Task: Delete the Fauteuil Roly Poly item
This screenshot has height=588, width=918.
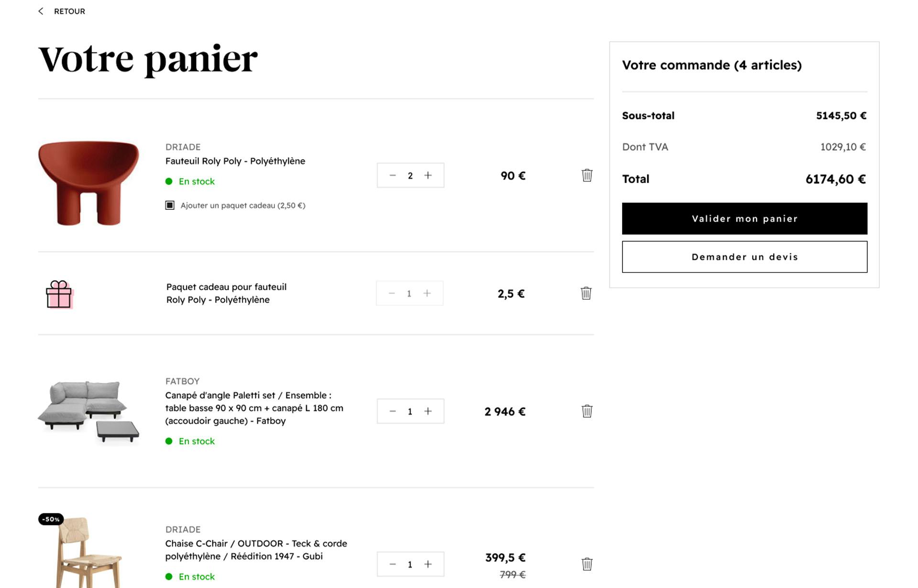Action: pos(587,175)
